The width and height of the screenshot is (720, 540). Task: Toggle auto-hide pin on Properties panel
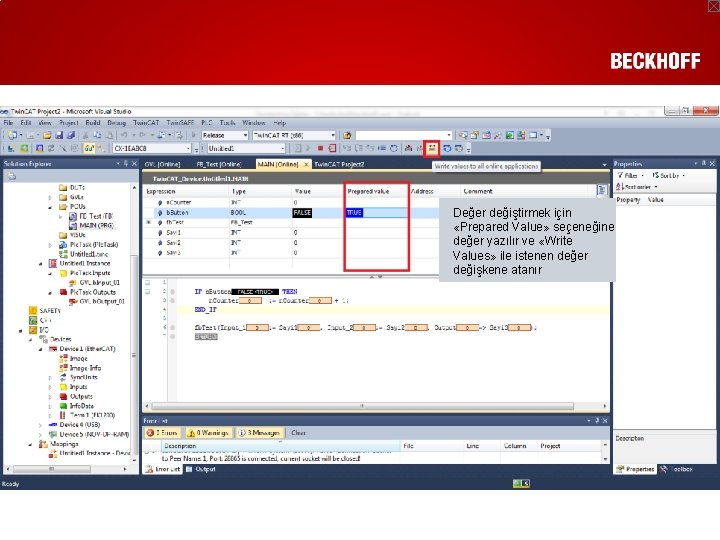[x=703, y=163]
